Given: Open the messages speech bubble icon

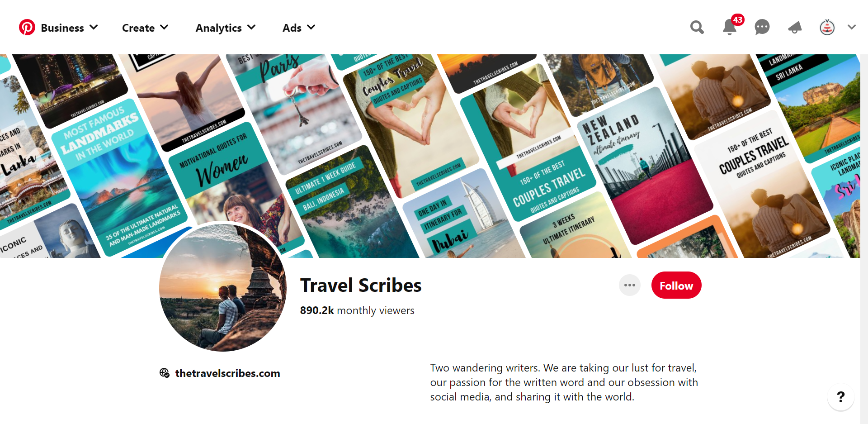Looking at the screenshot, I should 762,27.
